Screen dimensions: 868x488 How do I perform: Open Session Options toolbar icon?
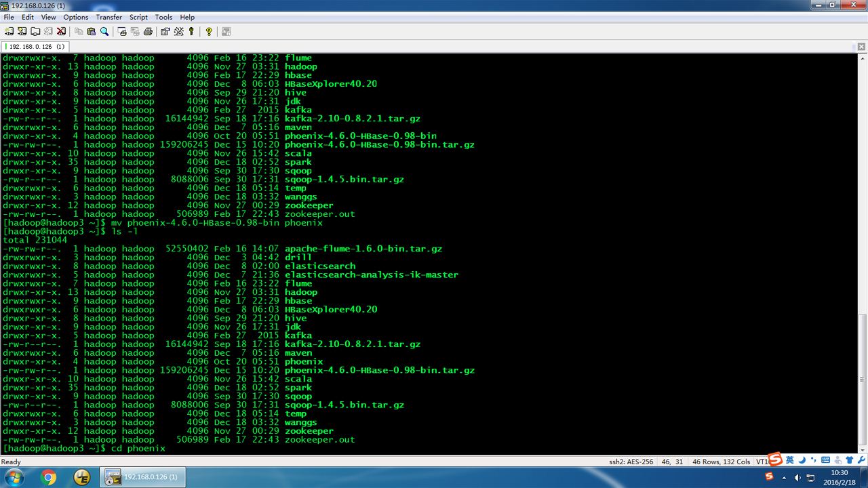(165, 31)
